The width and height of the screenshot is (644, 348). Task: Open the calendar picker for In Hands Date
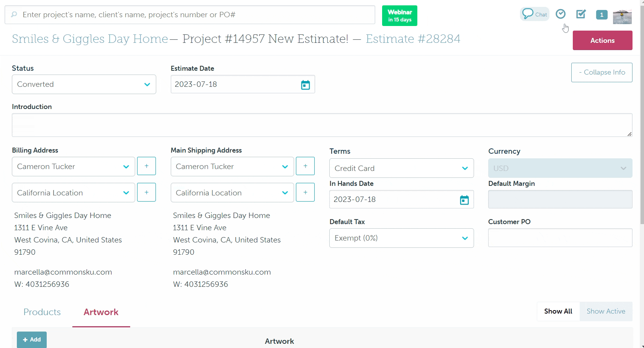464,199
